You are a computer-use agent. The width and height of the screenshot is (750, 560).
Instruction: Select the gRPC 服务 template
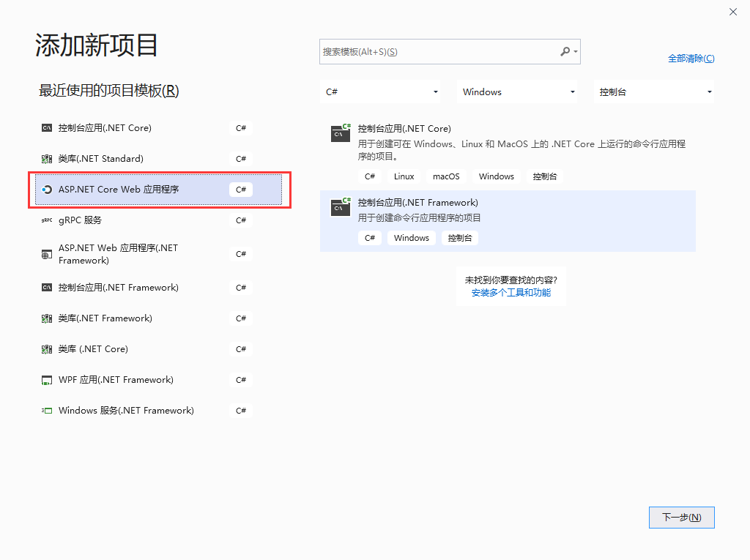coord(158,220)
